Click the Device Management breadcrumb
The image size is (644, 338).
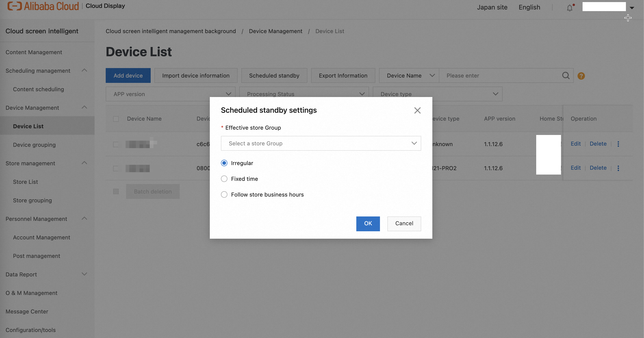(x=275, y=31)
